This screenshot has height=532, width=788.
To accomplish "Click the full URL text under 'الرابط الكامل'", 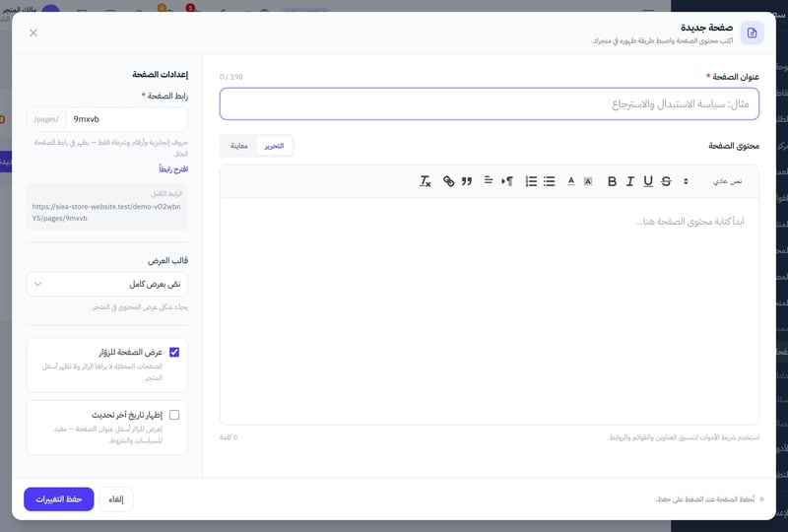I will (x=106, y=212).
